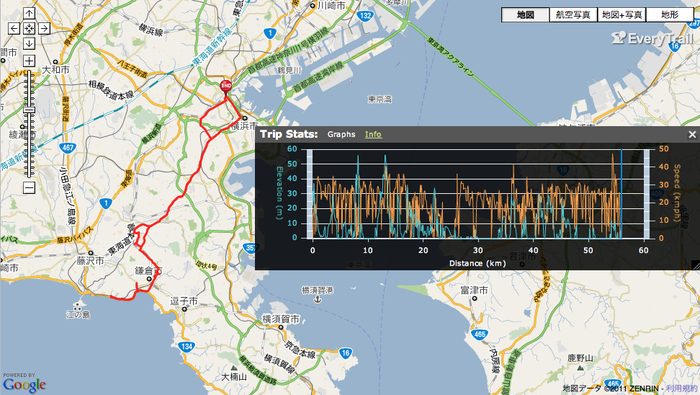The image size is (700, 395).
Task: Switch to 航空写真 satellite view
Action: pos(573,15)
